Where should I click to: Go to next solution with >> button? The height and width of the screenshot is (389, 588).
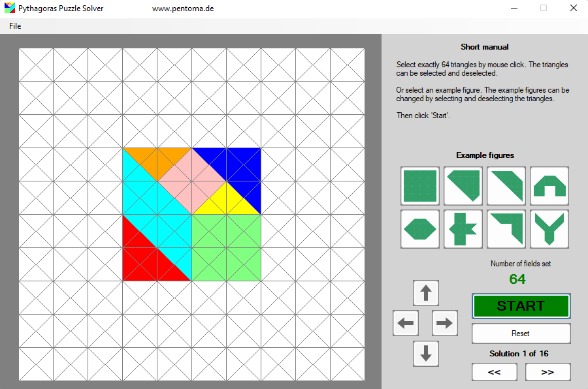tap(547, 372)
